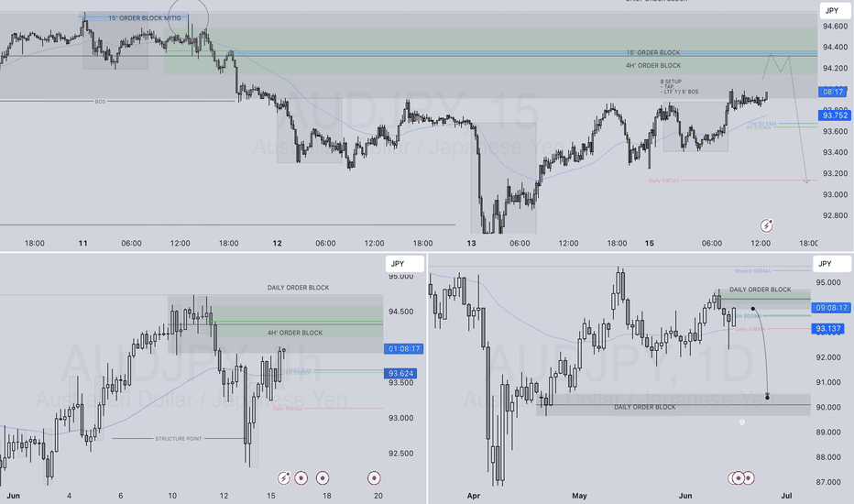Select the curved arrow's lower anchor dot on 1D chart
The image size is (854, 504).
tap(767, 397)
